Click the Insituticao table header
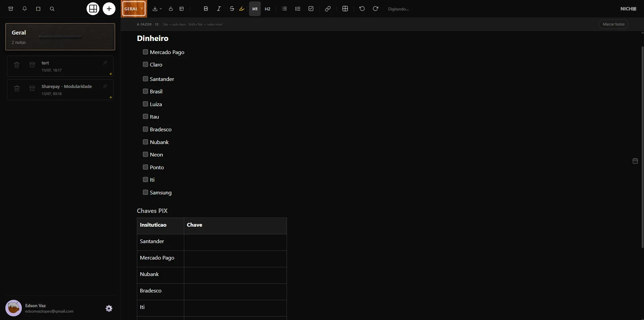644x320 pixels. tap(160, 226)
